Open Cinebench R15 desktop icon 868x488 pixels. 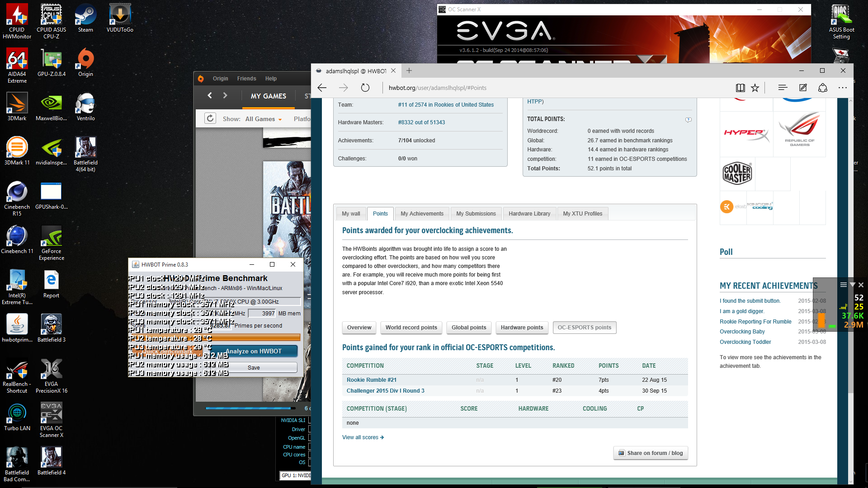[x=17, y=198]
